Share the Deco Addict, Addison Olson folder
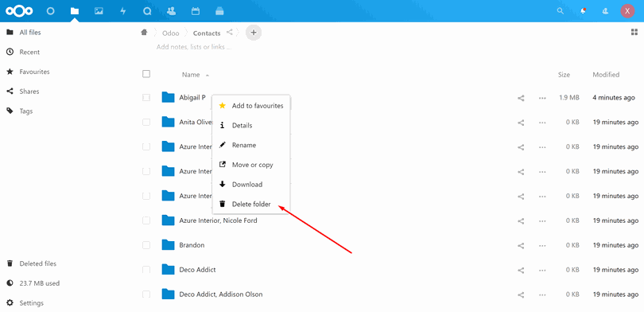 pos(521,294)
